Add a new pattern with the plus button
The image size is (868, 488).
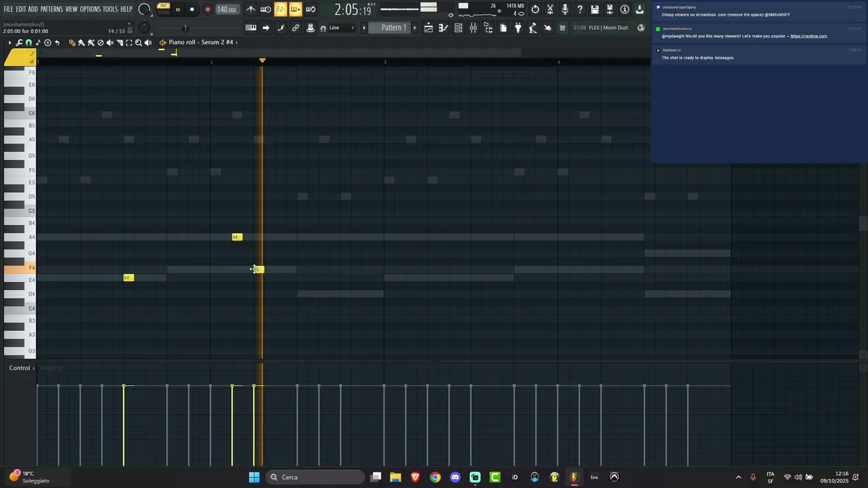[415, 28]
